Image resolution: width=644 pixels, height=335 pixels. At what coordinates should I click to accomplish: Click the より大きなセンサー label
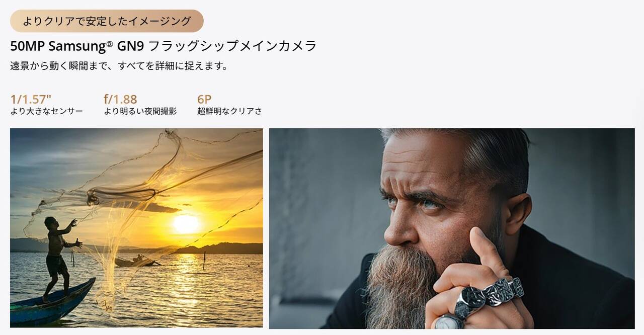tap(47, 111)
